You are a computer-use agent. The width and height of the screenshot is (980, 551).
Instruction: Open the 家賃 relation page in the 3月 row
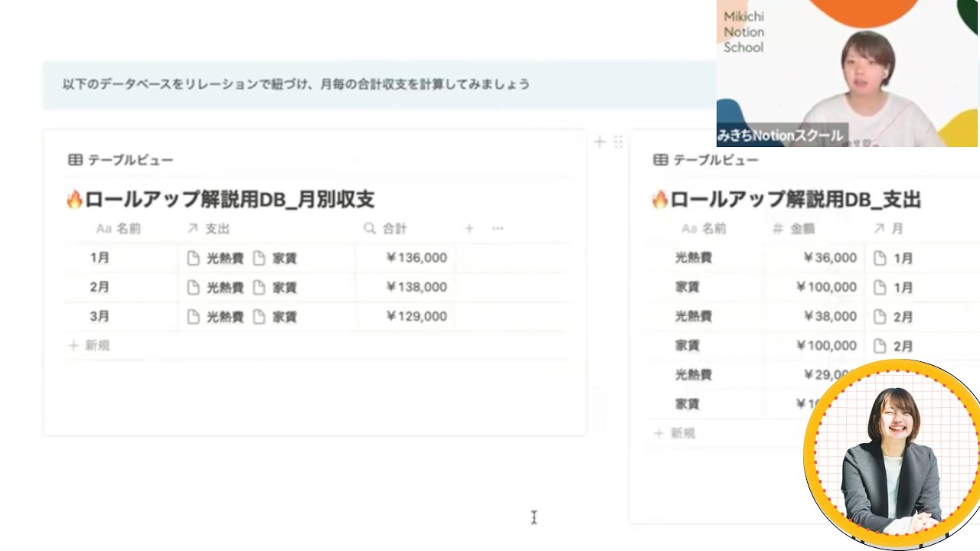(275, 316)
